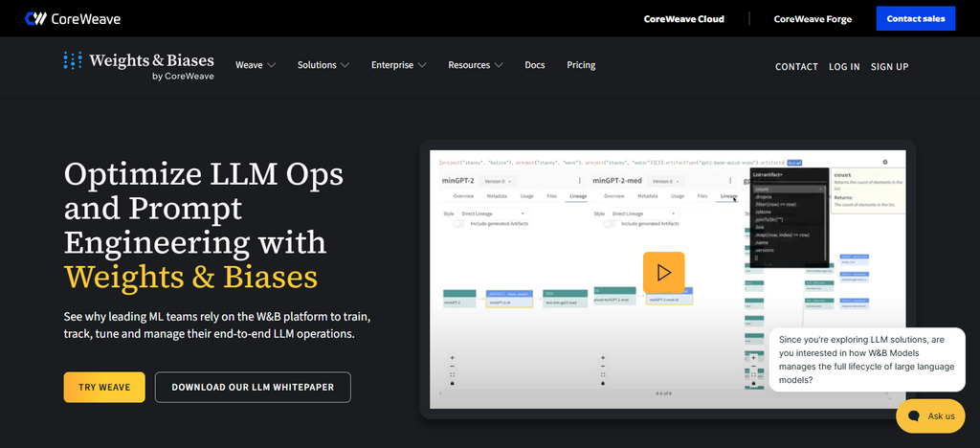Open minGPT-2 panel three-dot menu in video
Screen dimensions: 980x448
[579, 181]
